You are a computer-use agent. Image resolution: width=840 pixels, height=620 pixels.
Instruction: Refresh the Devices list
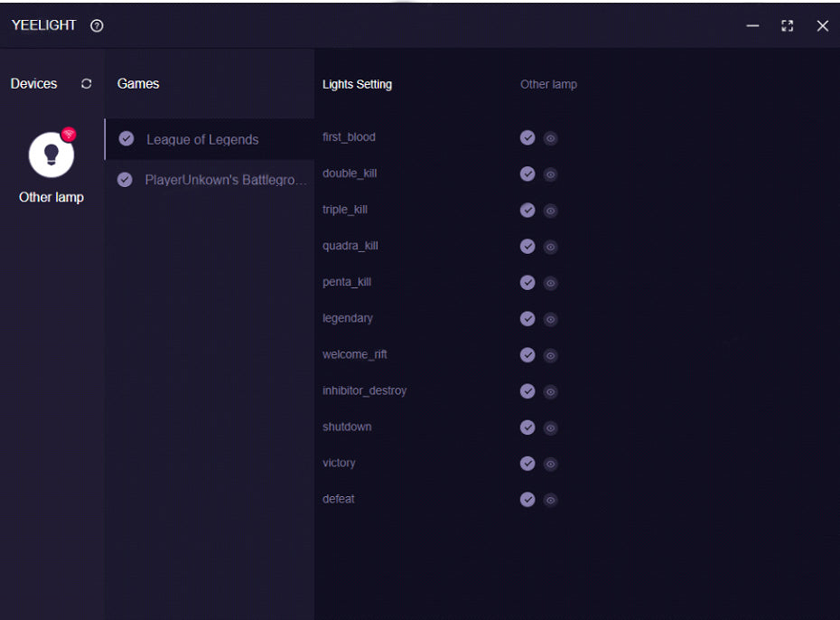(x=87, y=84)
